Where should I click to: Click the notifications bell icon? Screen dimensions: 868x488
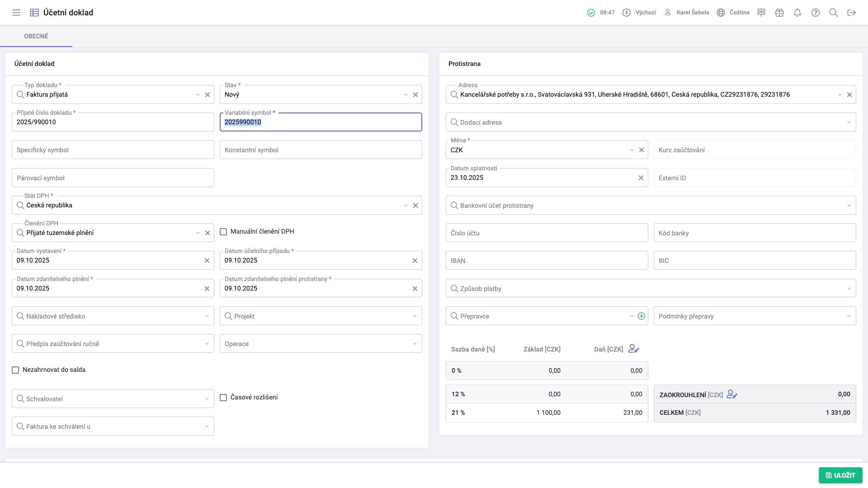point(797,13)
